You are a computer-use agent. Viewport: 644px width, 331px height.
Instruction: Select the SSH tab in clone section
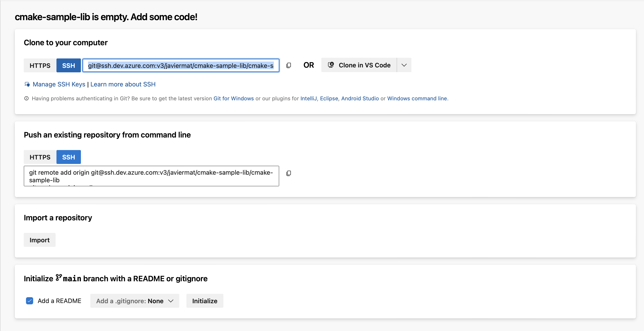tap(69, 65)
